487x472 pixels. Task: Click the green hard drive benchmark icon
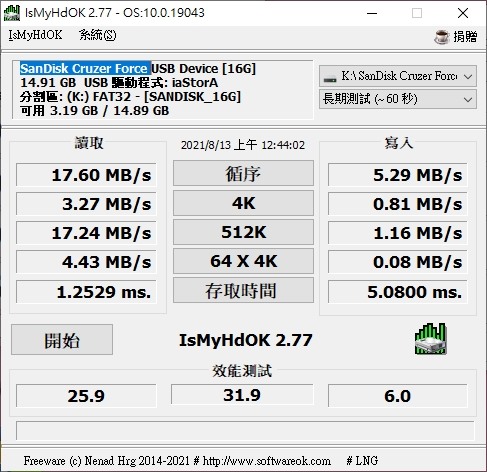(430, 339)
